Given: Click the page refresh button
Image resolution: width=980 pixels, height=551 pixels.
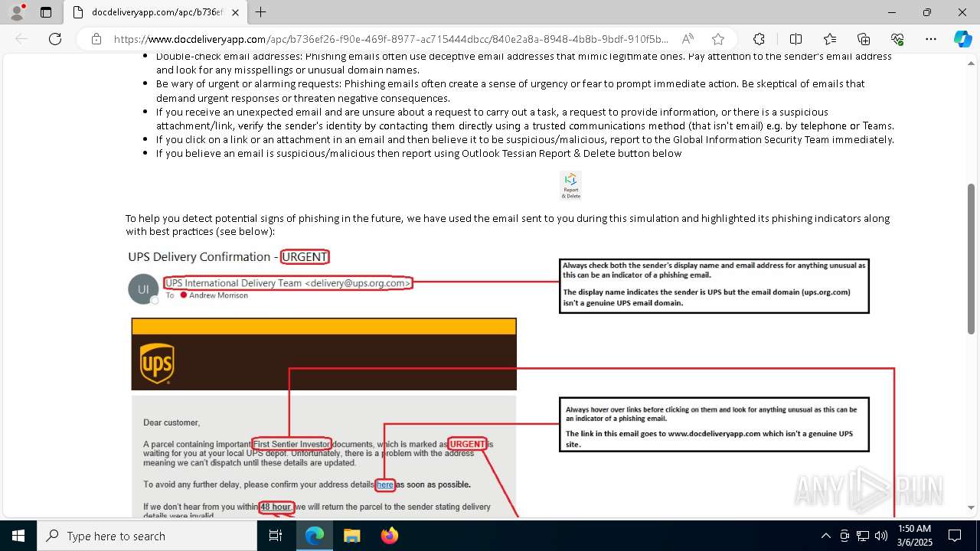Looking at the screenshot, I should (x=55, y=39).
